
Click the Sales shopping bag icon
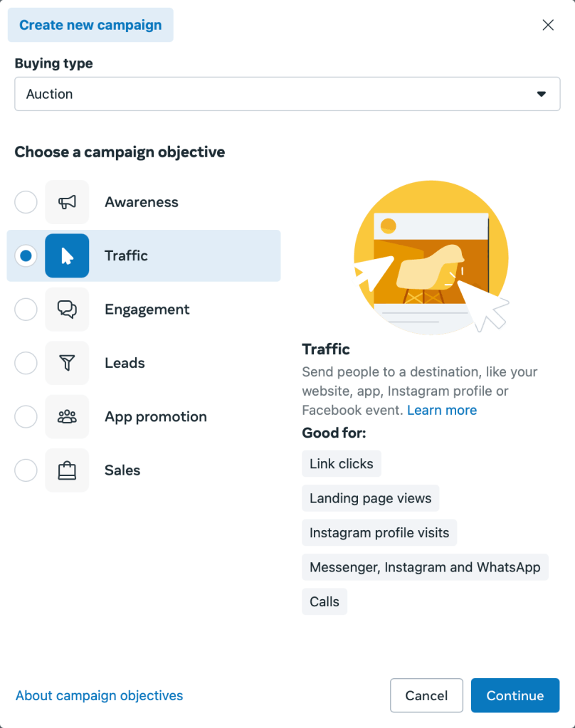pos(67,470)
